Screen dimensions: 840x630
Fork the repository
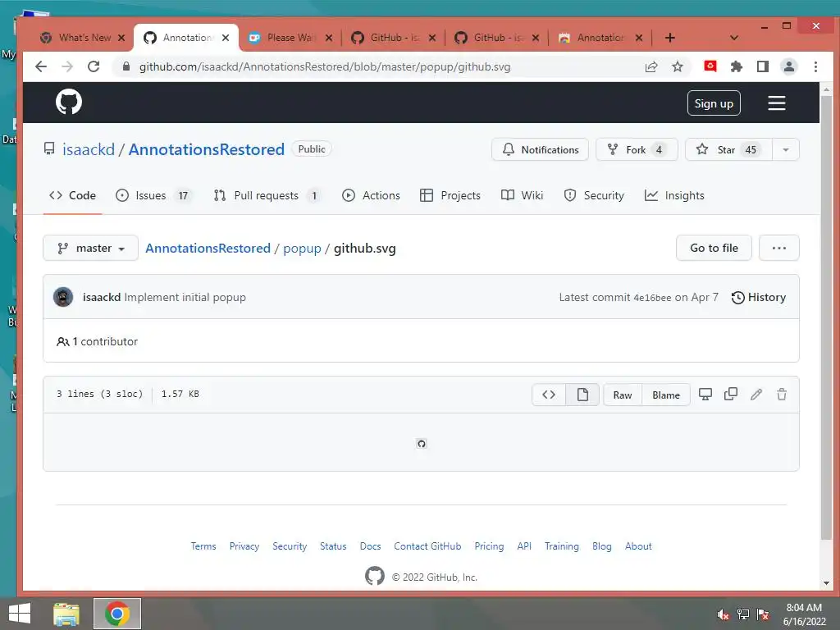(637, 149)
